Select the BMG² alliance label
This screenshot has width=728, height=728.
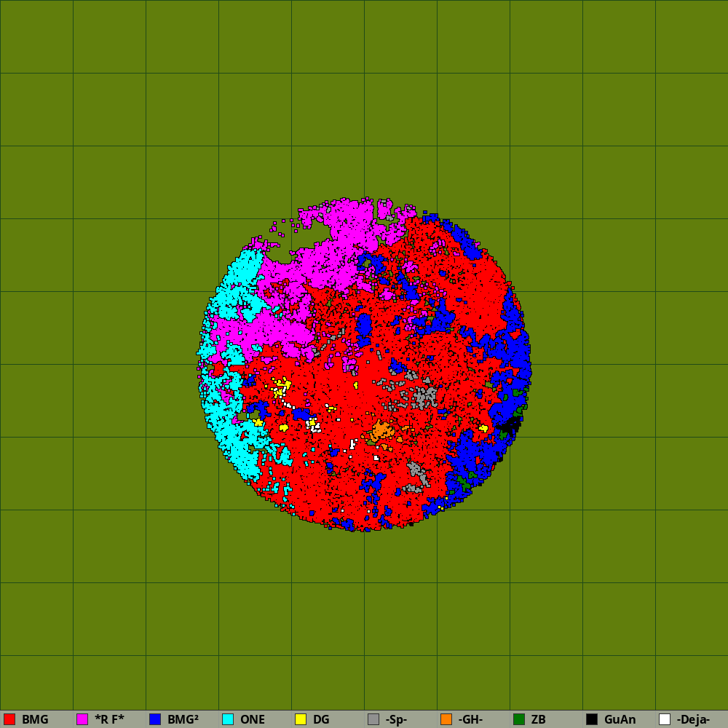point(183,719)
